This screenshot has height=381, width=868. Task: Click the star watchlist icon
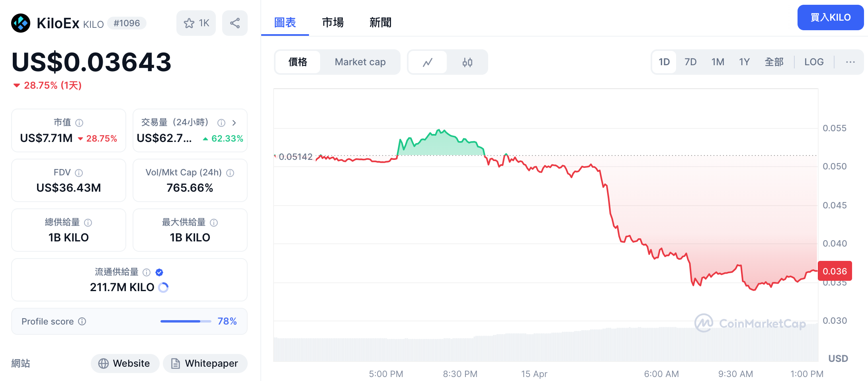pyautogui.click(x=189, y=23)
